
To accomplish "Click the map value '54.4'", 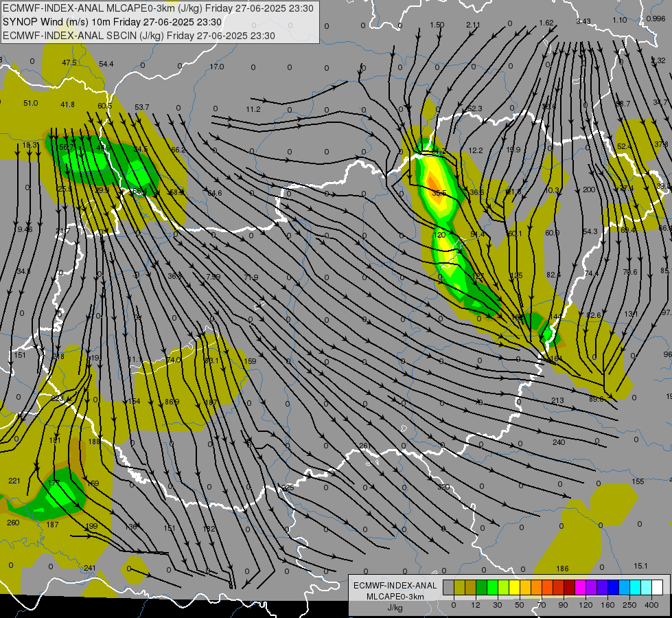I will click(x=106, y=64).
